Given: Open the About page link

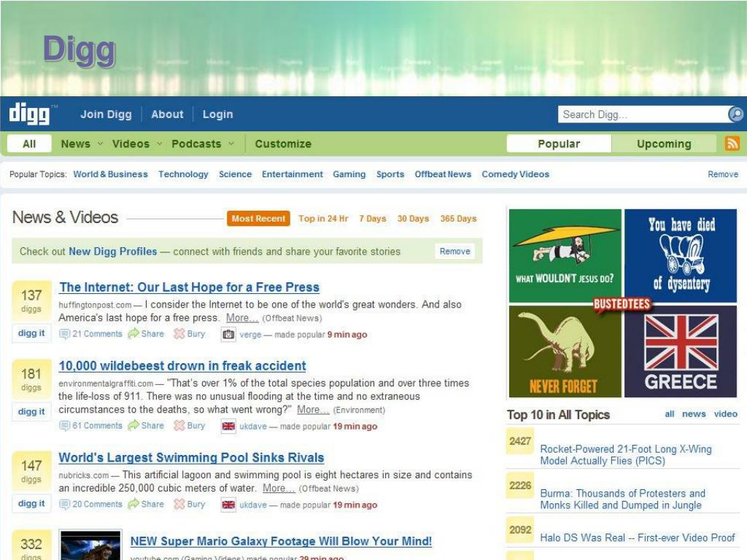Looking at the screenshot, I should (167, 114).
